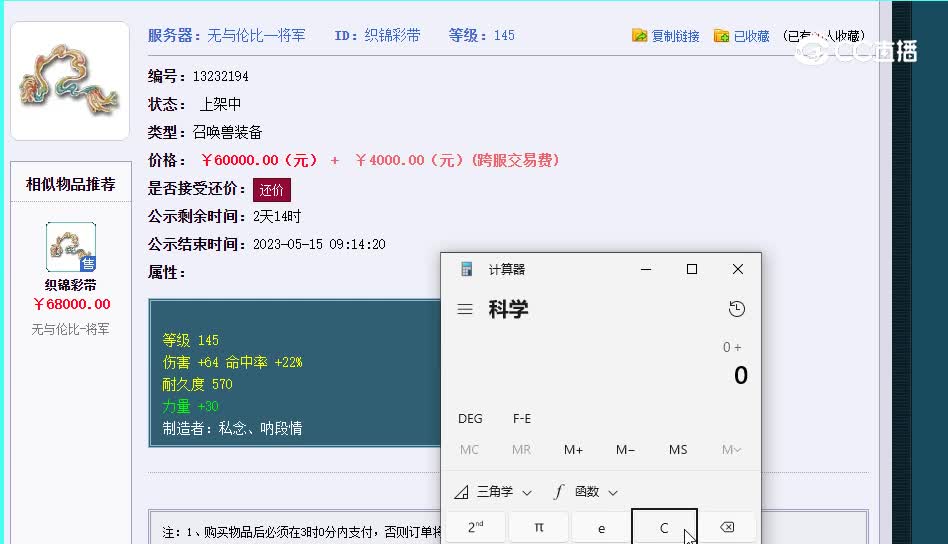The height and width of the screenshot is (544, 948).
Task: Expand the 函数 functions dropdown
Action: (x=586, y=492)
